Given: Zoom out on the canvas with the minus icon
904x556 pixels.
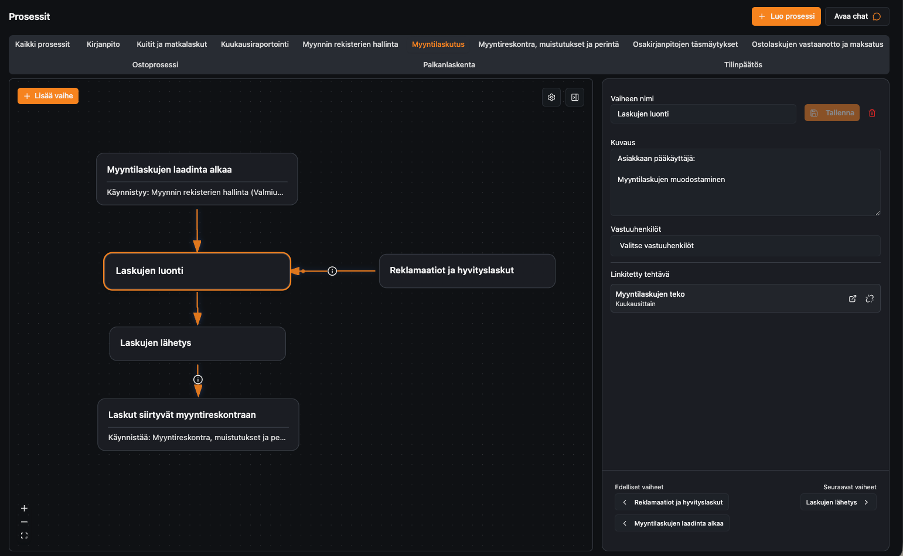Looking at the screenshot, I should tap(24, 522).
